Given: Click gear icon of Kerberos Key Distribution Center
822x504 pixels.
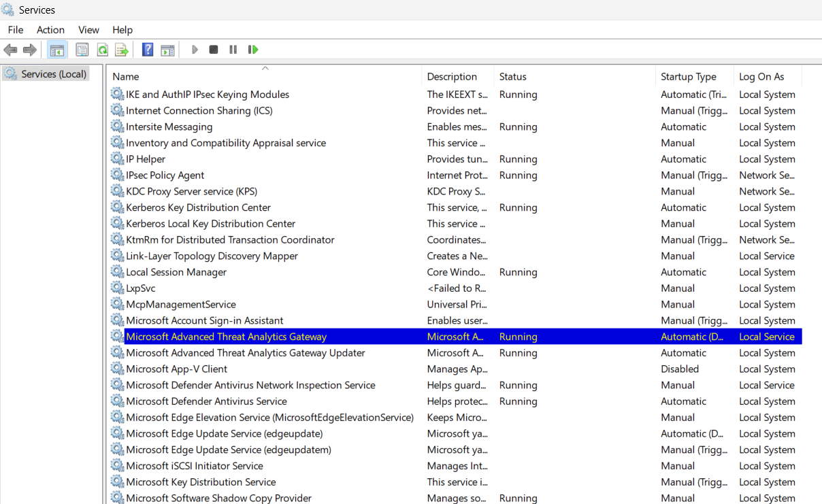Looking at the screenshot, I should tap(118, 207).
